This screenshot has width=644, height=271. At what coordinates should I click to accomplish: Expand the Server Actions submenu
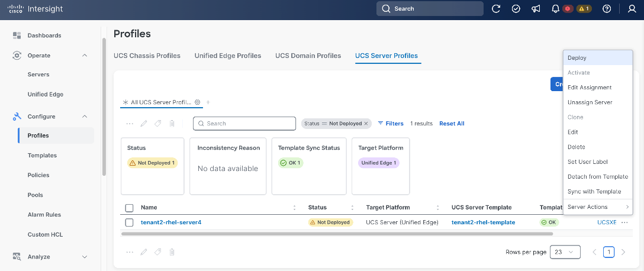point(598,207)
